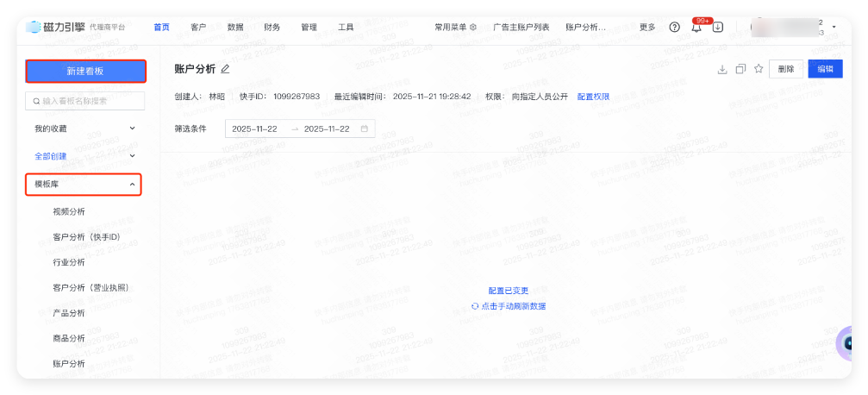The height and width of the screenshot is (395, 868).
Task: Open the 工具 menu
Action: click(x=346, y=27)
